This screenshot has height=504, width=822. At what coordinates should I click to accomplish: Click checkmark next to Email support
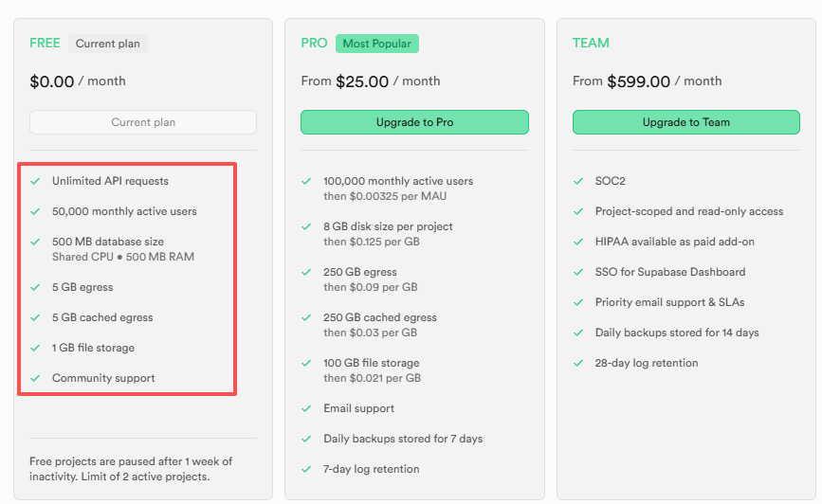tap(306, 408)
